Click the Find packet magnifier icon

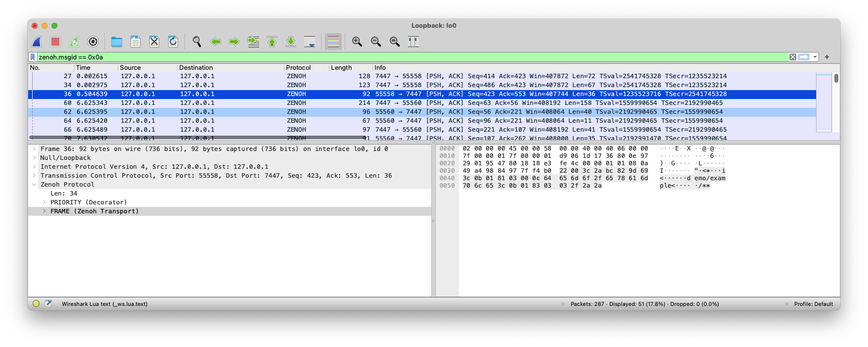pyautogui.click(x=197, y=42)
